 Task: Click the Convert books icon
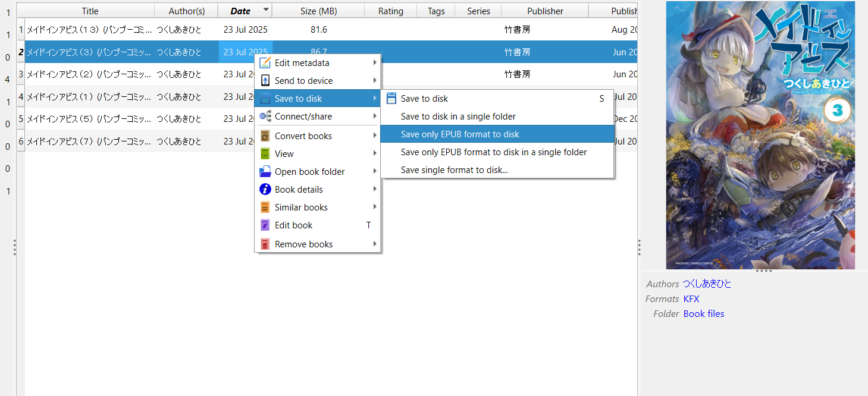tap(265, 136)
